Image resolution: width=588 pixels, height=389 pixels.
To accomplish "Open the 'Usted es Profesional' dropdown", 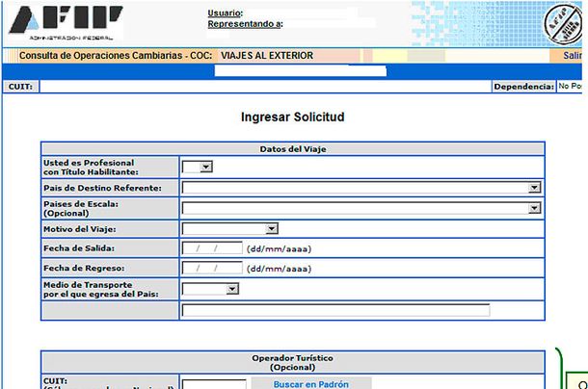I will (198, 167).
